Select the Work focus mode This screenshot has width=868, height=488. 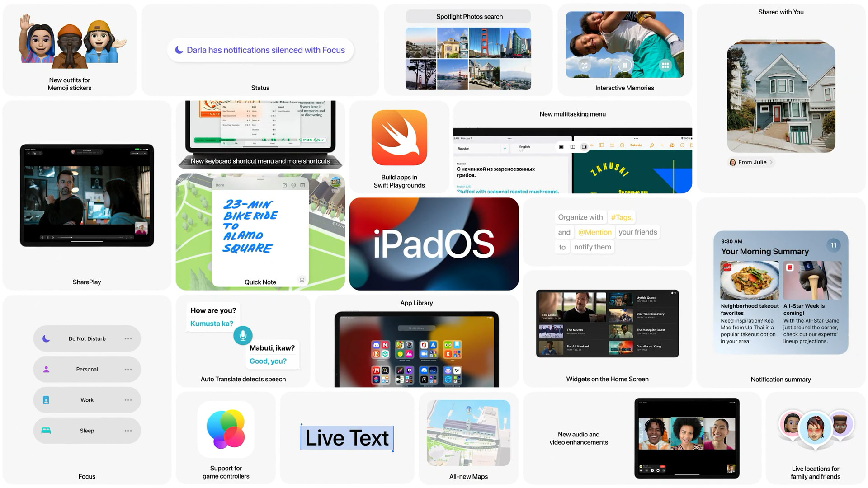tap(87, 400)
